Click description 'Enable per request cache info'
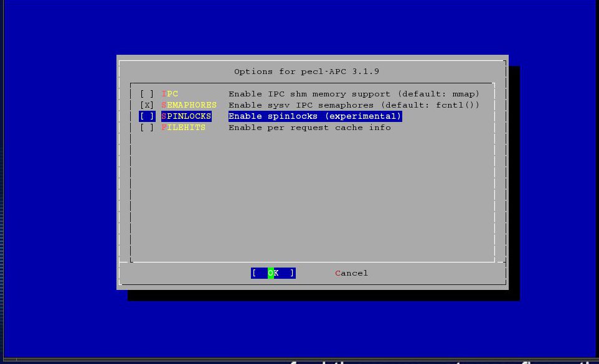This screenshot has height=364, width=599. click(310, 128)
